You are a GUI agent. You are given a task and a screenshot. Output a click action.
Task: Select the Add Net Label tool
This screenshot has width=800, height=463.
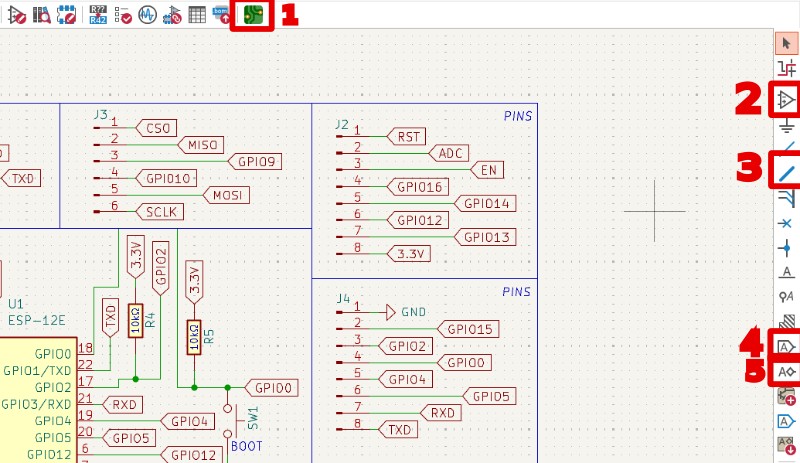click(x=786, y=272)
